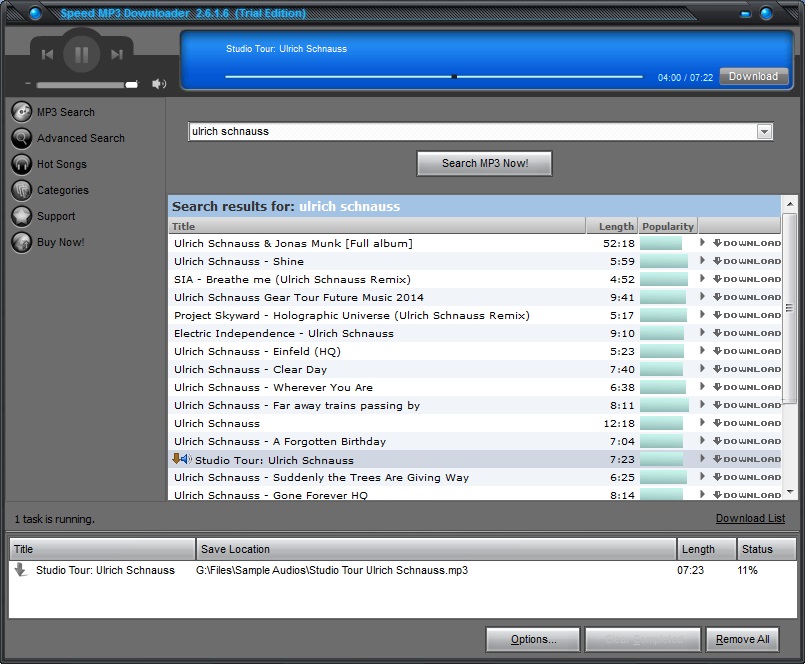Skip to the previous track
Viewport: 805px width, 664px height.
click(x=47, y=55)
